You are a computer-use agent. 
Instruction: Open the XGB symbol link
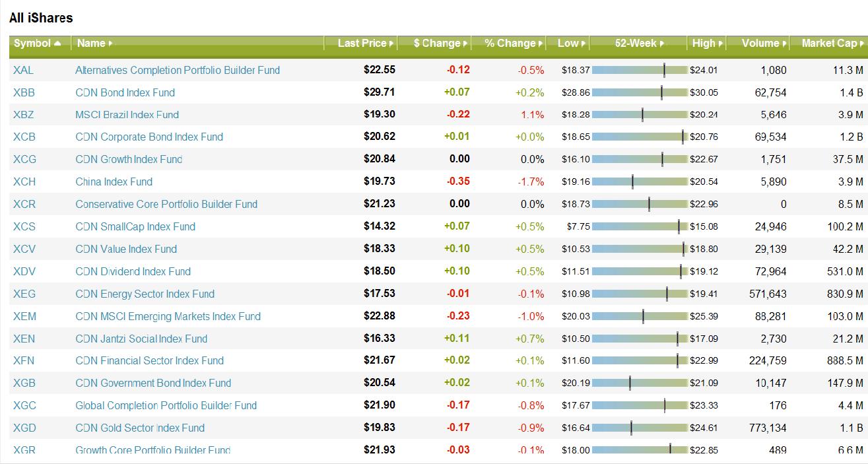[24, 383]
